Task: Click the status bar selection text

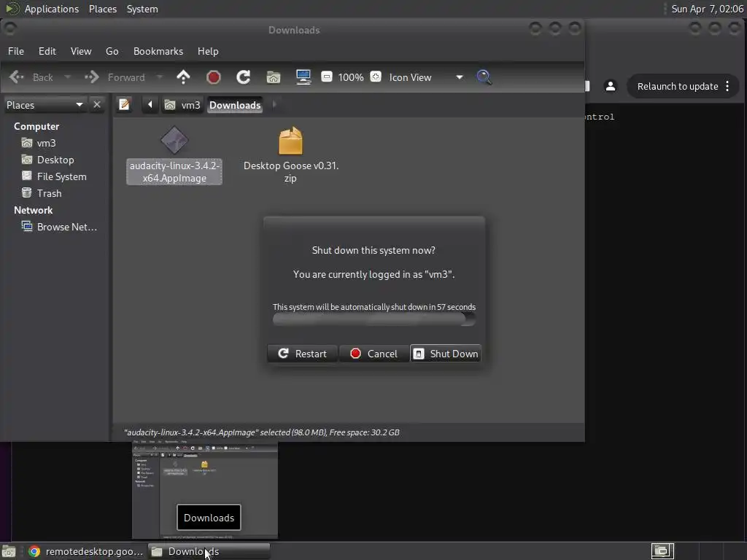Action: pyautogui.click(x=262, y=432)
